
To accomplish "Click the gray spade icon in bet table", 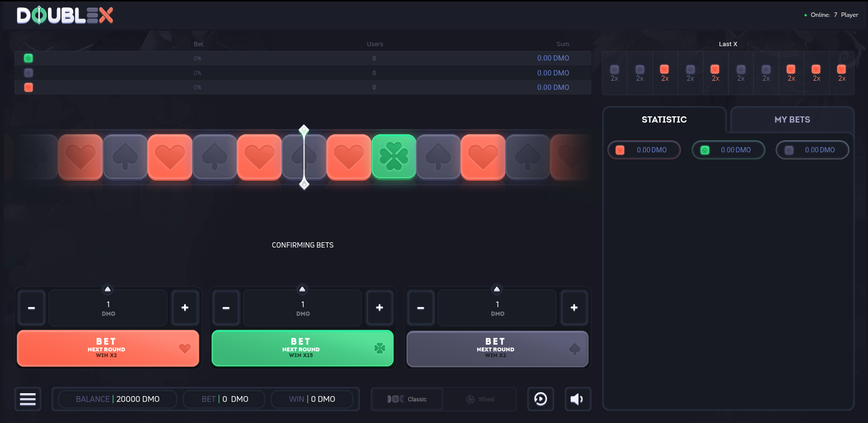I will point(28,73).
